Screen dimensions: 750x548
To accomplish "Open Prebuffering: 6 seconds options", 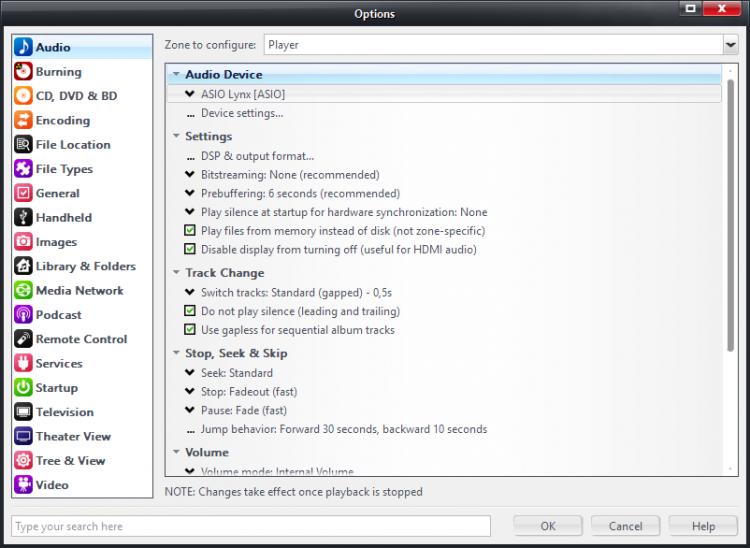I will [190, 193].
